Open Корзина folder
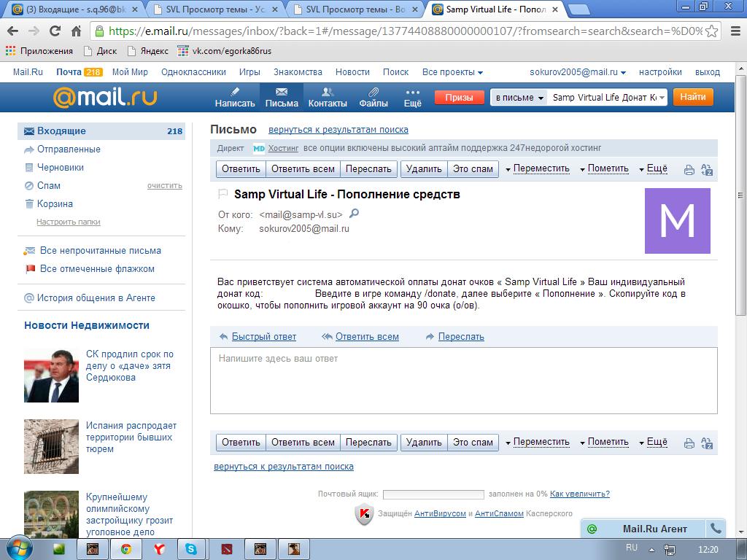 point(55,203)
